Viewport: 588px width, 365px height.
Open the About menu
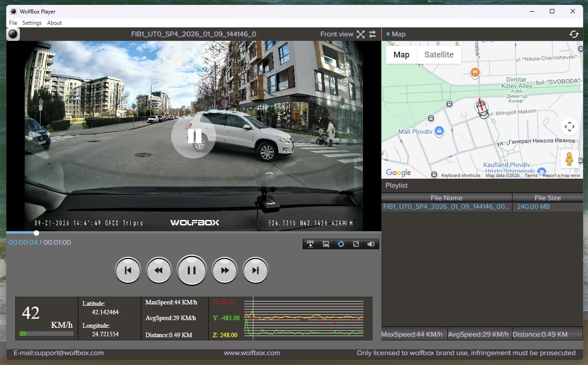point(54,23)
